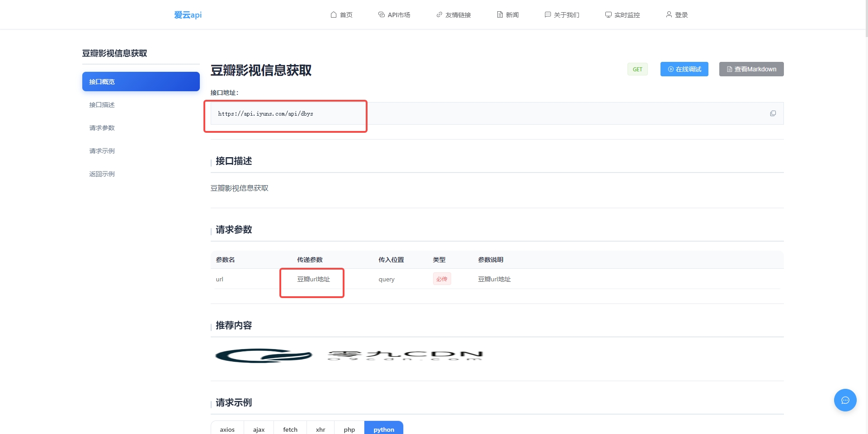Screen dimensions: 868x434
Task: Switch to the php code tab
Action: click(x=349, y=429)
